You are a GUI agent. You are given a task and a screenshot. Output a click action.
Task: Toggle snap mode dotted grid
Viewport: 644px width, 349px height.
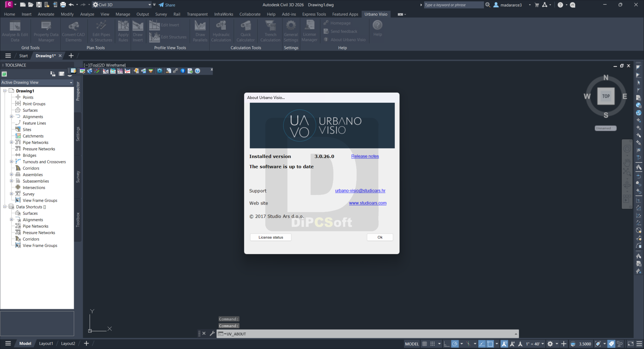point(433,344)
